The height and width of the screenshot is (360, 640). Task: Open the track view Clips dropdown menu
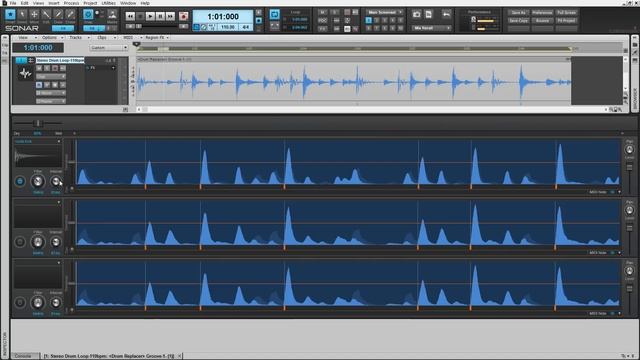click(105, 38)
